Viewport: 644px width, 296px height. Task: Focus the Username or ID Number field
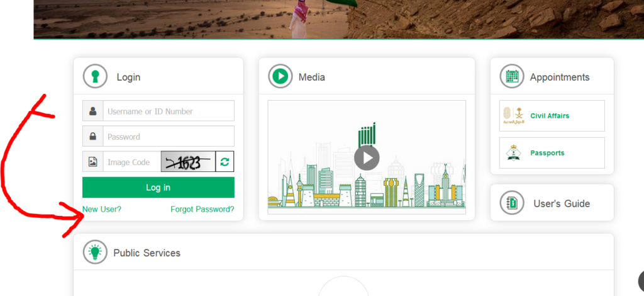(x=169, y=111)
